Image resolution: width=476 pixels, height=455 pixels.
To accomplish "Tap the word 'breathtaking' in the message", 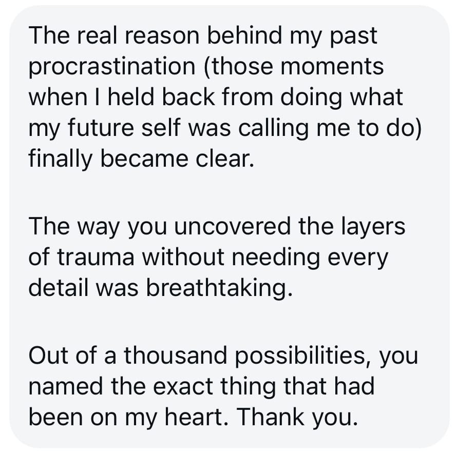I will pos(219,288).
